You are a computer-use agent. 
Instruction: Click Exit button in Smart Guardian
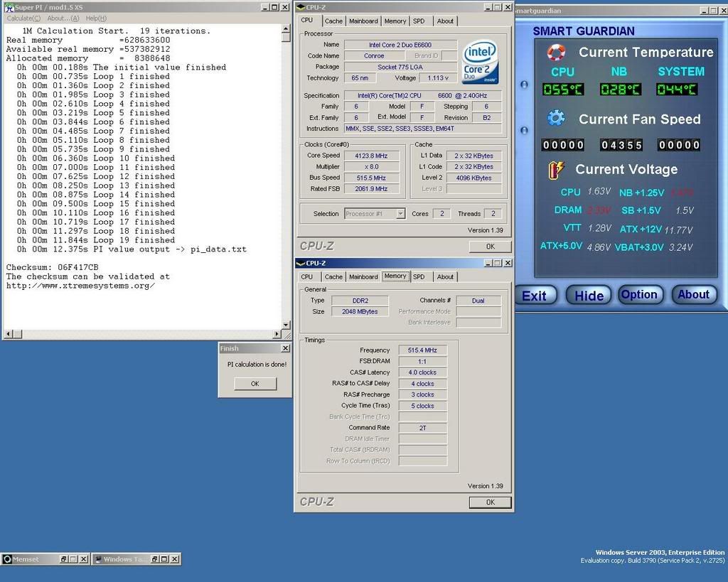pos(535,296)
